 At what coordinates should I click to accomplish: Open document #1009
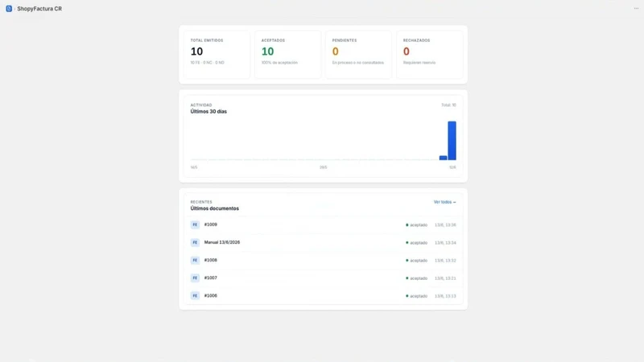coord(211,224)
